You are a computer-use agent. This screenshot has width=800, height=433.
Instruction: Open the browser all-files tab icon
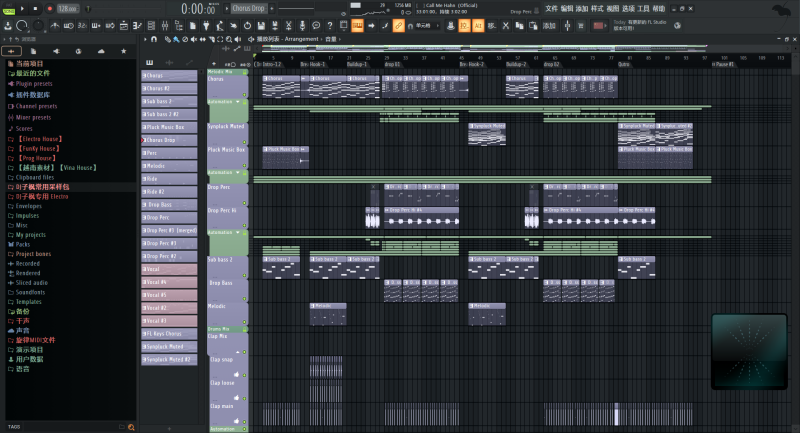point(11,51)
